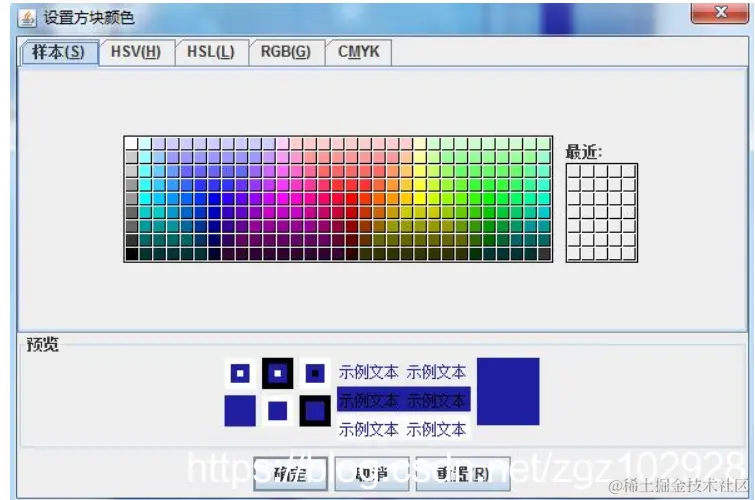Choose the bright cyan swatch in the palette
The height and width of the screenshot is (500, 755).
pos(145,198)
